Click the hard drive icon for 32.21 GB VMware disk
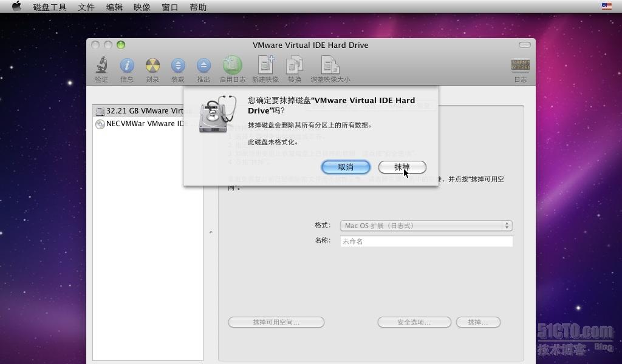This screenshot has height=364, width=622. coord(100,111)
